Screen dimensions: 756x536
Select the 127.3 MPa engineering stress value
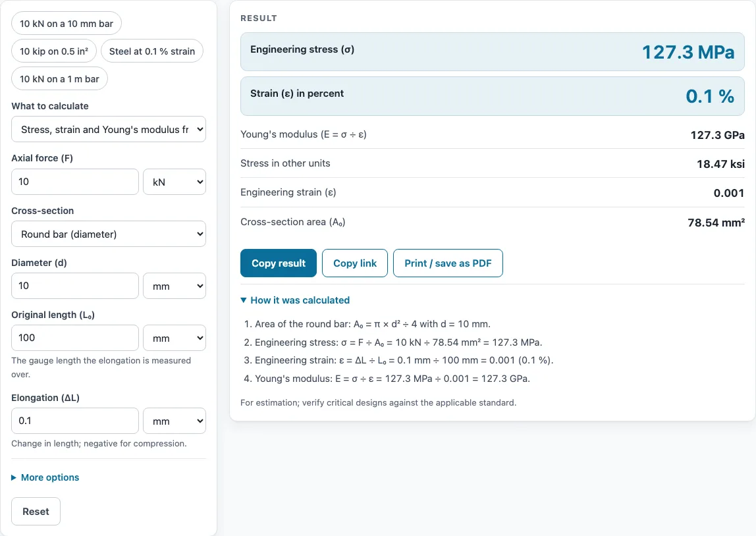point(688,52)
